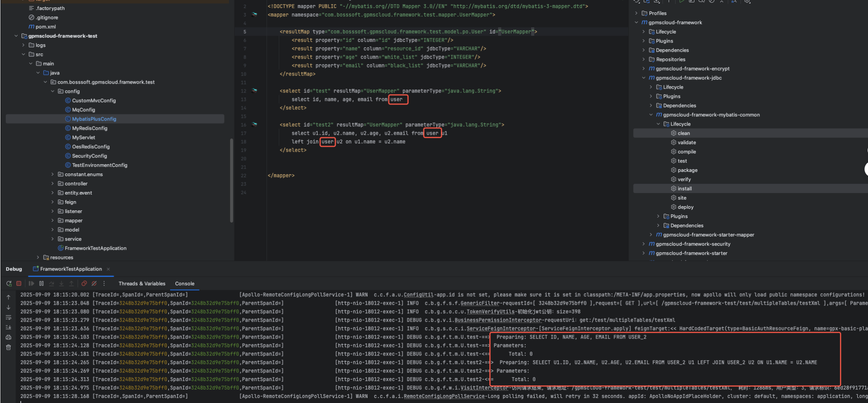Expand the resources folder
The image size is (868, 403).
click(38, 257)
